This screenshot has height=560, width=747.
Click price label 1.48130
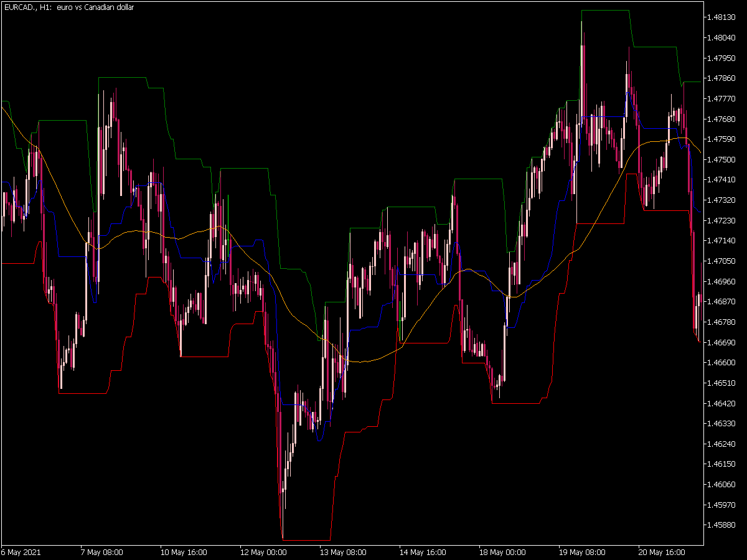click(x=723, y=17)
